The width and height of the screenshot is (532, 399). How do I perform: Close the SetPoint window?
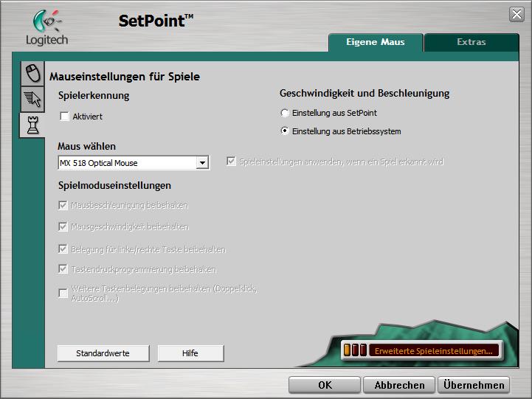pyautogui.click(x=517, y=14)
